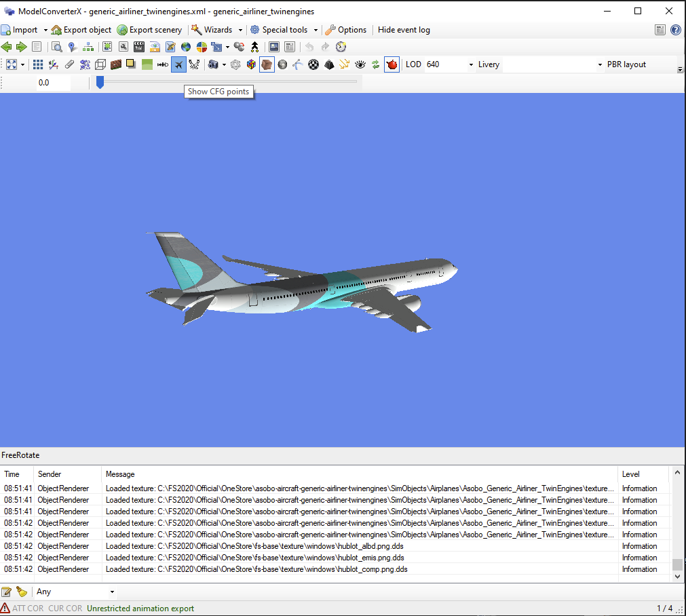Toggle the Show CFG points airplane button
Image resolution: width=686 pixels, height=616 pixels.
click(x=178, y=64)
